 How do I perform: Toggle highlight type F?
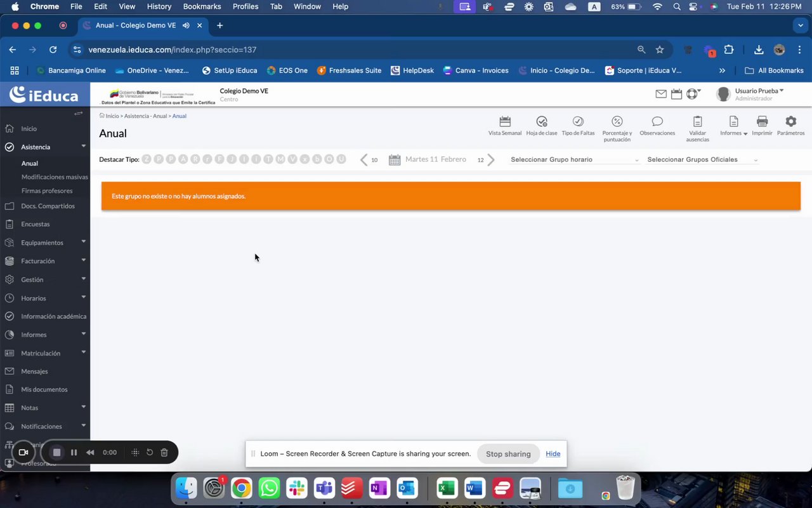coord(219,159)
